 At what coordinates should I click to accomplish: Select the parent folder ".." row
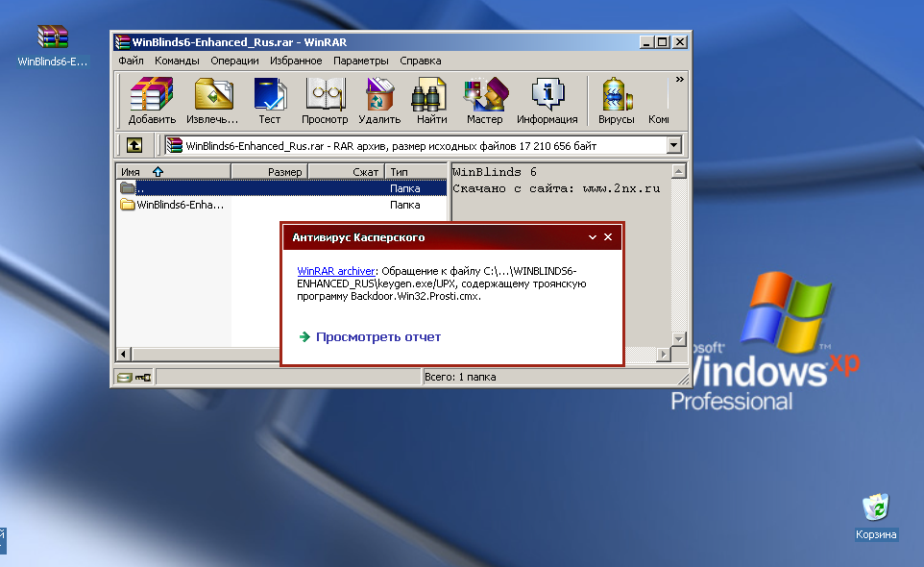click(x=281, y=188)
